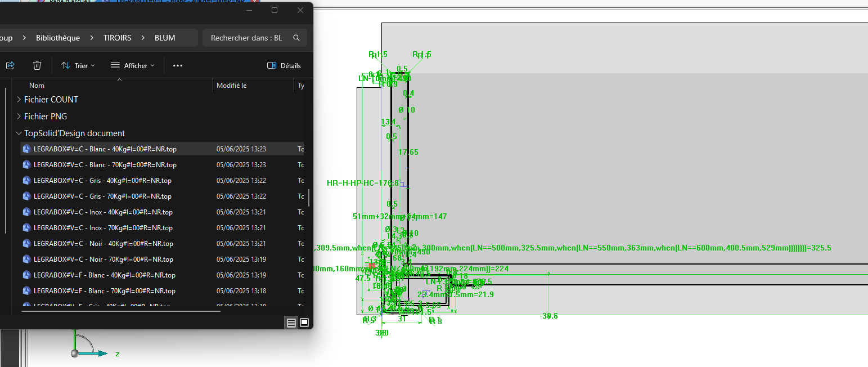
Task: Click the vertical scrollbar of the file list
Action: (308, 197)
